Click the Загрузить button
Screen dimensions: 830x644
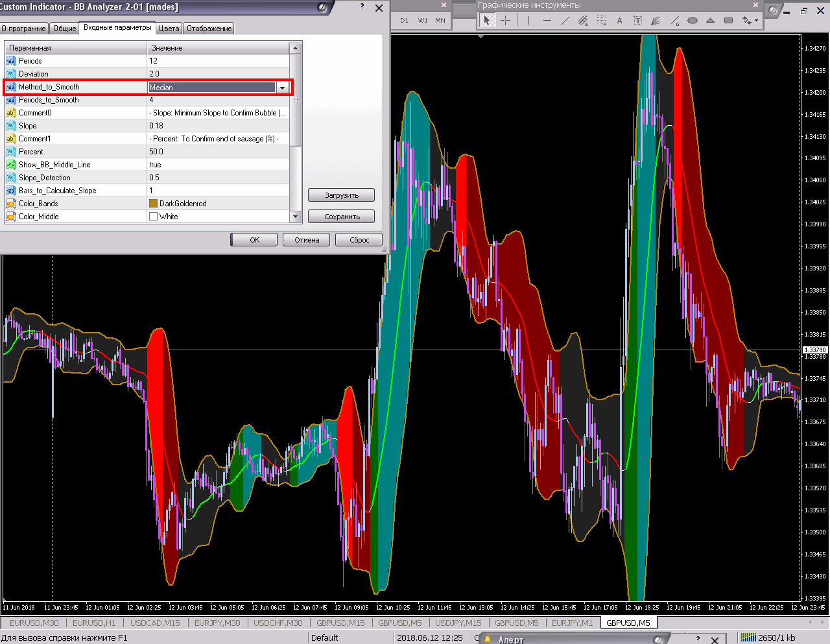coord(342,195)
